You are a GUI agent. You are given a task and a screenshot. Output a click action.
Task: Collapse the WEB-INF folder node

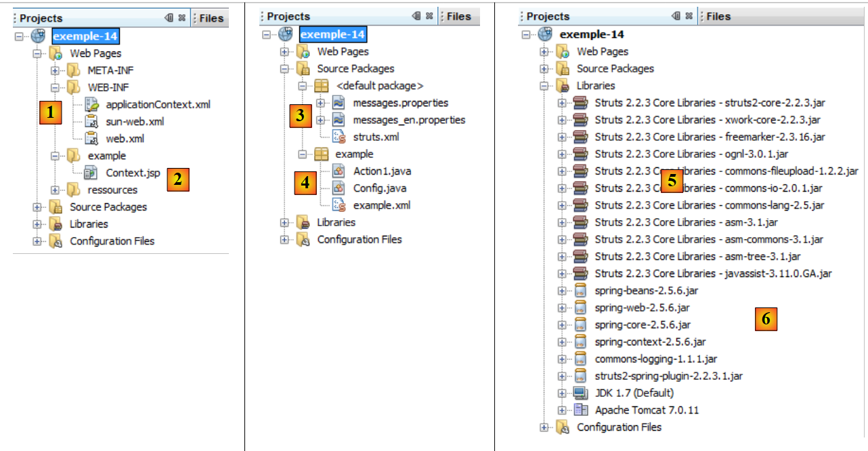(56, 87)
